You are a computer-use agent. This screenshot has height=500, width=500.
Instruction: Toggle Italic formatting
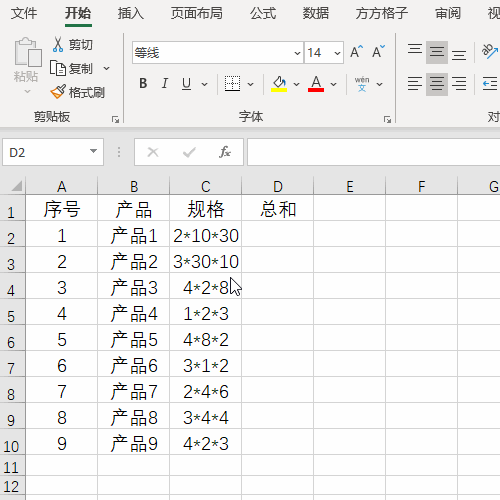click(x=164, y=84)
